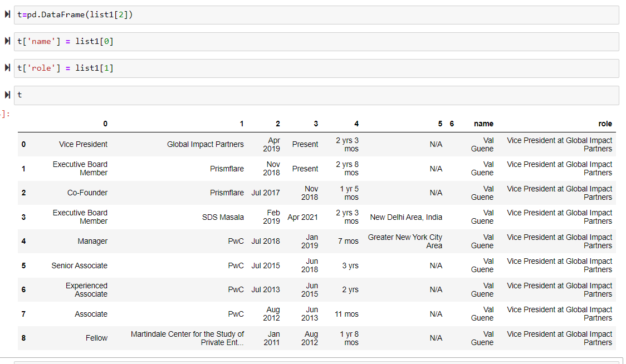
Task: Run the t['role'] = list1[1] cell
Action: [7, 68]
